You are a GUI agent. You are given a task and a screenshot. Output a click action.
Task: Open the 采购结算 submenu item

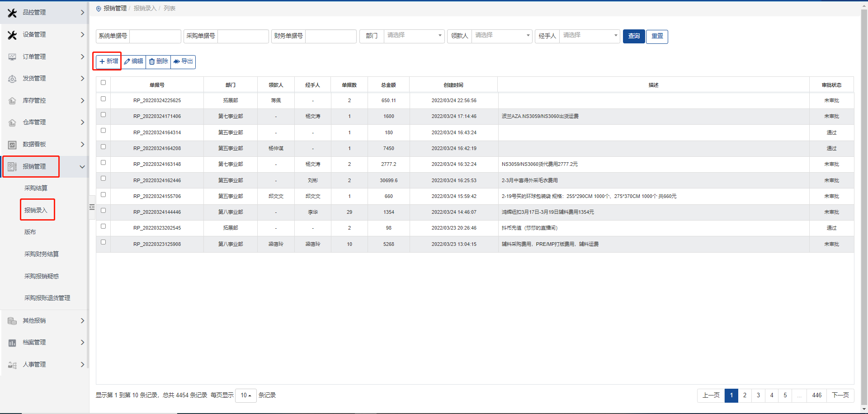(x=36, y=188)
